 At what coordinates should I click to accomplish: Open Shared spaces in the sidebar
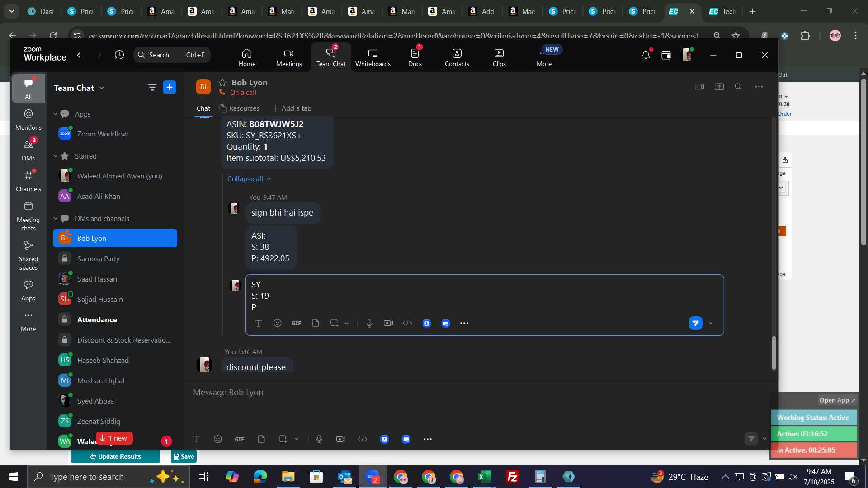28,255
